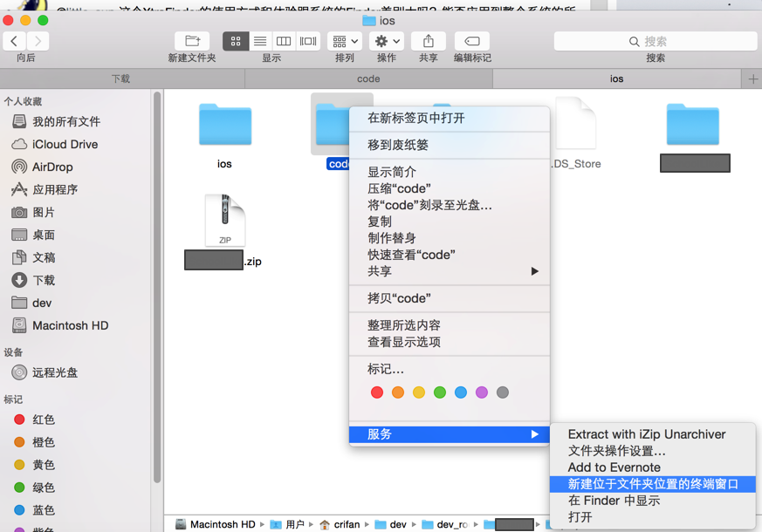Filter by orange tag 橙色 in sidebar
762x532 pixels.
pyautogui.click(x=44, y=442)
